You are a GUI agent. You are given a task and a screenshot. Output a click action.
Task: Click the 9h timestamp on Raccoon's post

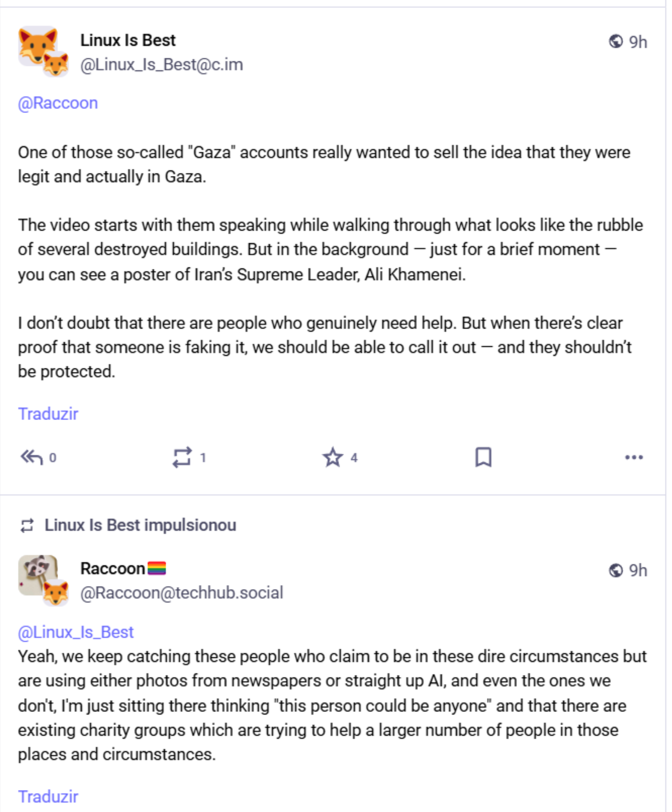(638, 570)
